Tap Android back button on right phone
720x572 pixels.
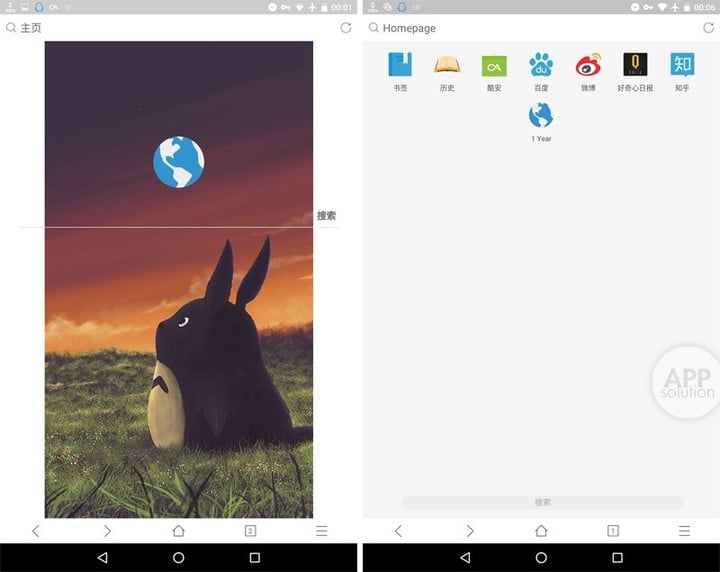tap(465, 557)
